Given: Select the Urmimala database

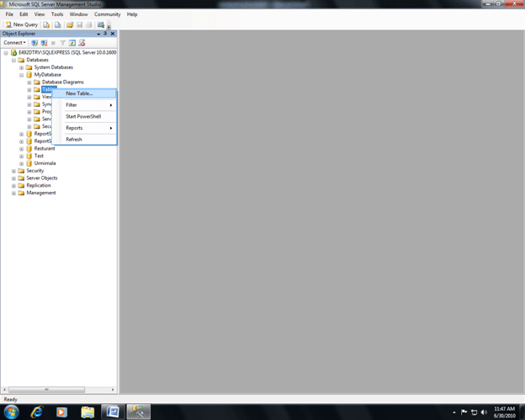Looking at the screenshot, I should [45, 163].
